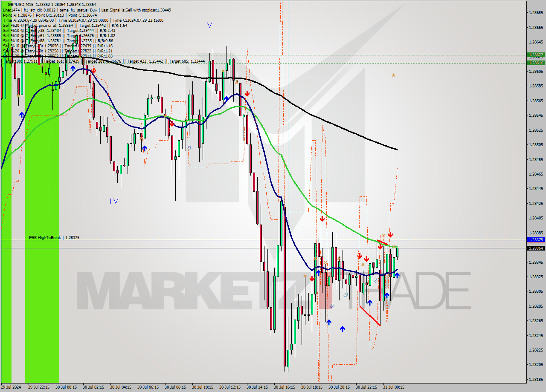This screenshot has height=392, width=546.
Task: Click the 1.28375 price tag on the axis
Action: point(536,240)
